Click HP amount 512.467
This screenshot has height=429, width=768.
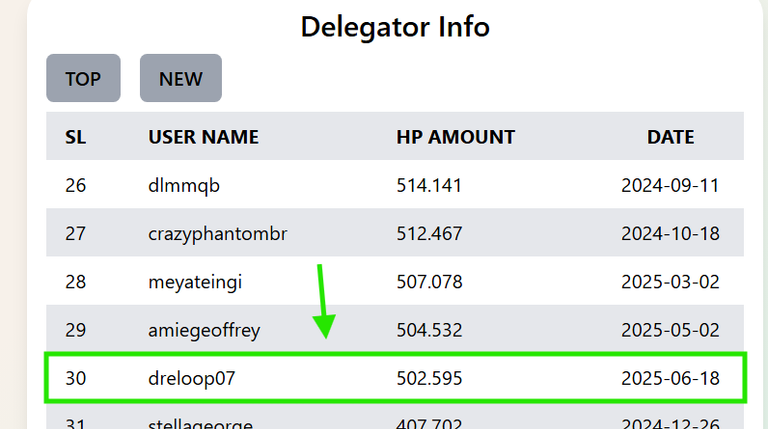click(429, 234)
